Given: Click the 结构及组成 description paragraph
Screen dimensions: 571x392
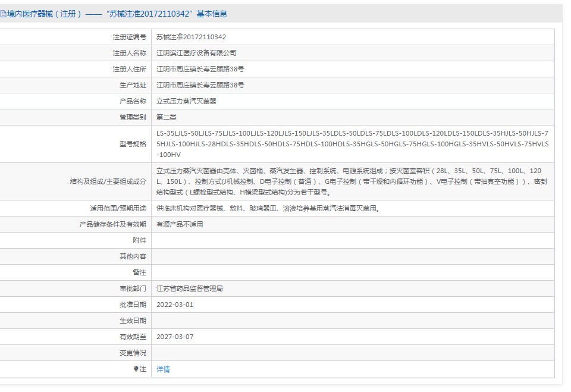Looking at the screenshot, I should (x=352, y=181).
